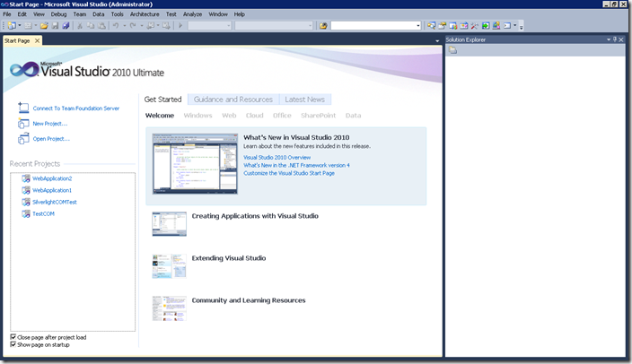Click Community and Learning Resources thumbnail
This screenshot has width=632, height=364.
[x=170, y=308]
